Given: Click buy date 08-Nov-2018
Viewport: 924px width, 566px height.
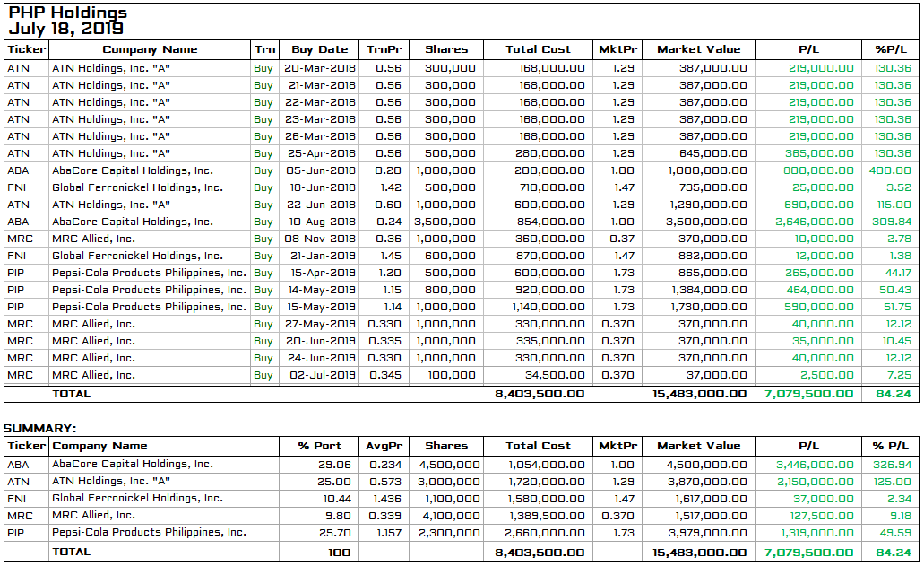Looking at the screenshot, I should (x=320, y=239).
